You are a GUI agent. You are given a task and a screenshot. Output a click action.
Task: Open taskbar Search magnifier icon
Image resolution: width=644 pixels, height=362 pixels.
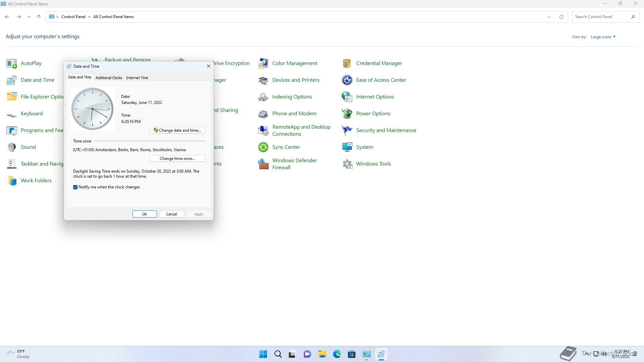point(278,354)
